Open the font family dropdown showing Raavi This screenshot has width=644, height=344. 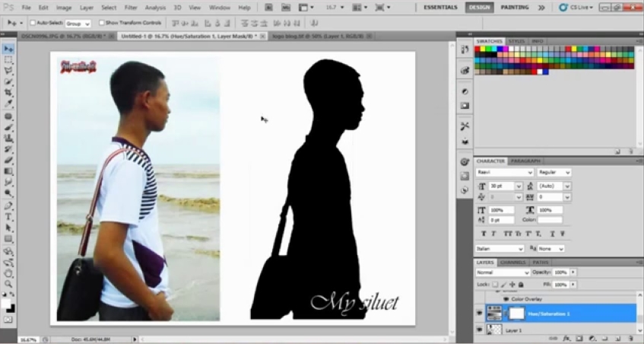[x=504, y=173]
